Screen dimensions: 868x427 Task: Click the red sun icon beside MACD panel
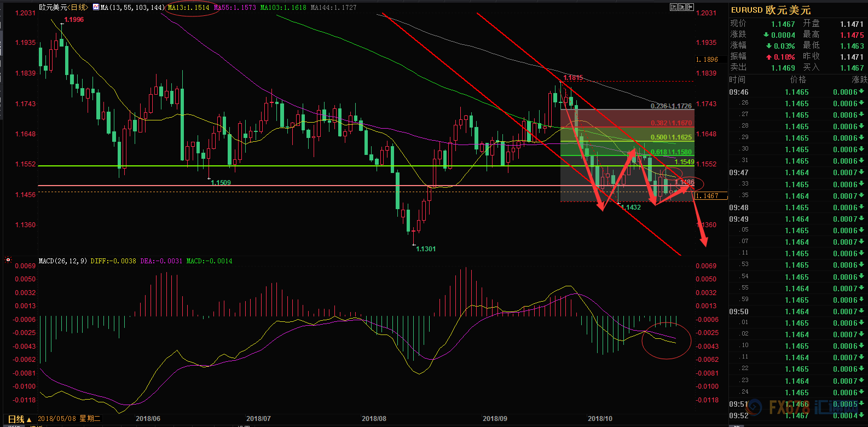tap(8, 260)
